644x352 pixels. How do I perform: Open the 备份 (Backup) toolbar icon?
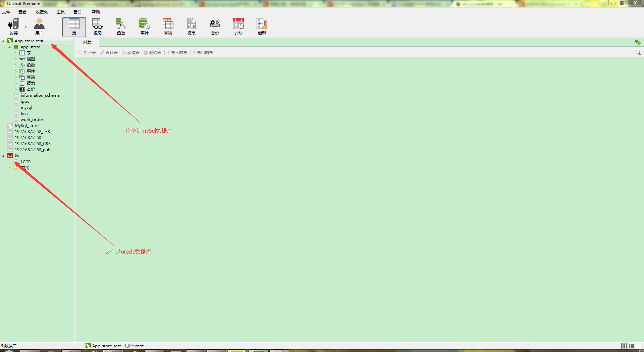point(215,27)
